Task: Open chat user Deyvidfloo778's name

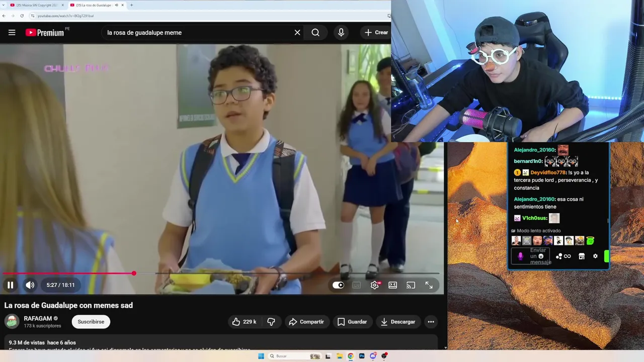Action: click(x=548, y=172)
